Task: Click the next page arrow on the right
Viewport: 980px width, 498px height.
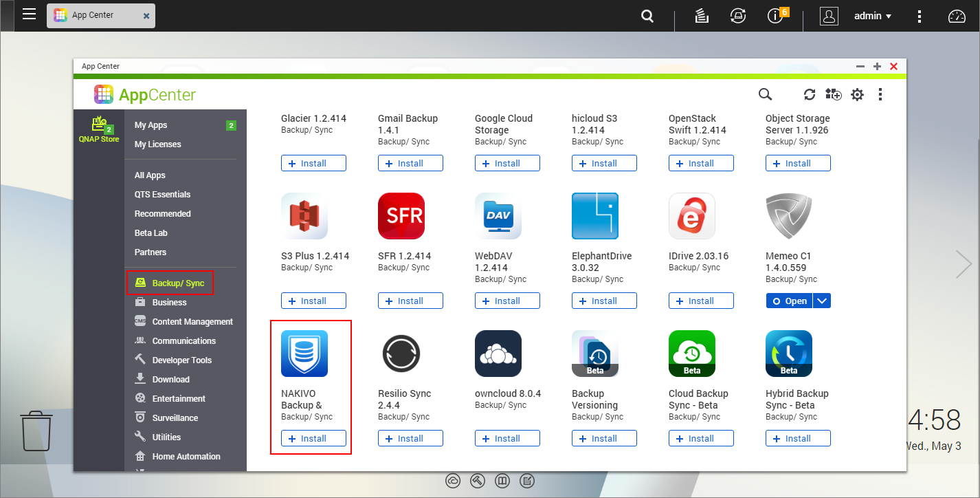Action: 963,263
